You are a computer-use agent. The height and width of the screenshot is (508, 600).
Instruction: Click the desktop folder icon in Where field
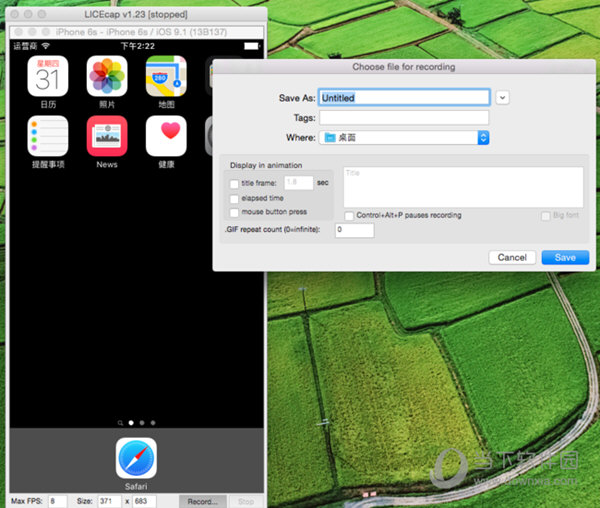pyautogui.click(x=330, y=138)
